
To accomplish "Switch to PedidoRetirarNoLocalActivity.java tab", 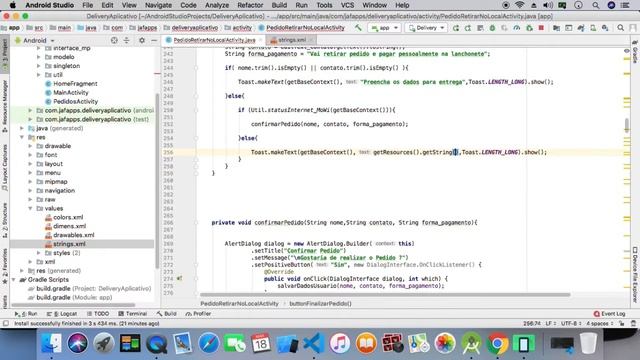I will (x=213, y=40).
